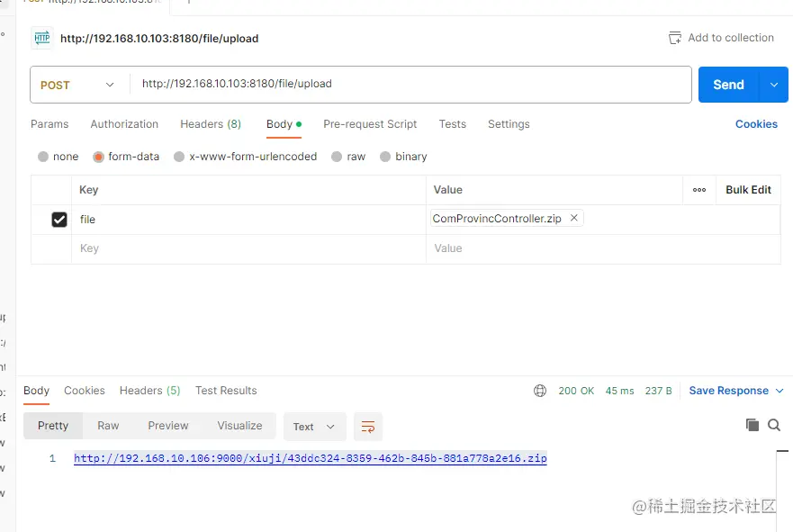Viewport: 793px width, 532px height.
Task: Click the file key cell
Action: pos(248,220)
